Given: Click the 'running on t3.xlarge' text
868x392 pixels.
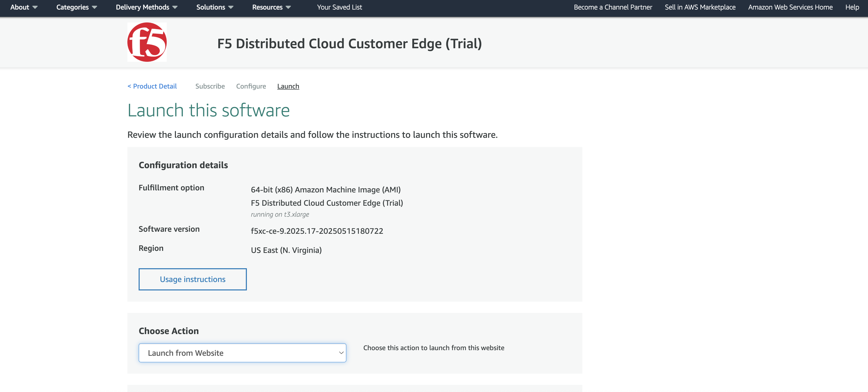Looking at the screenshot, I should pos(280,215).
